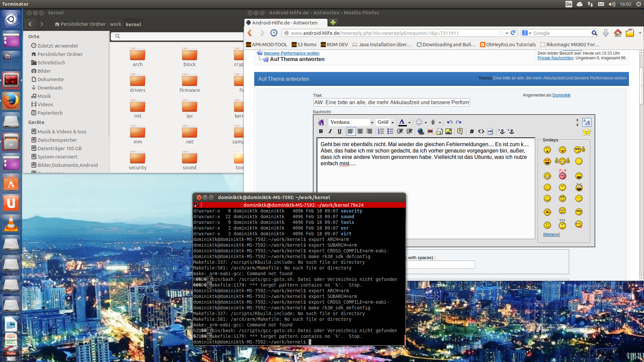Go back in Firefox
Image resolution: width=644 pixels, height=362 pixels.
[x=250, y=33]
